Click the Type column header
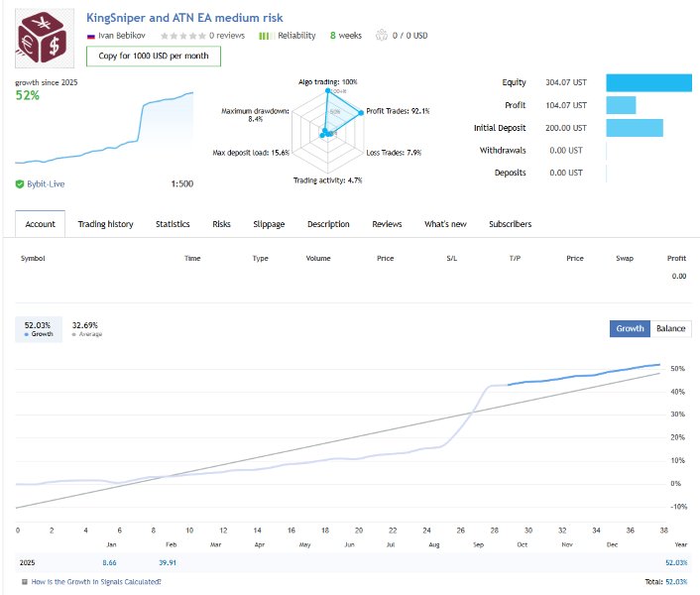Viewport: 700px width, 595px height. click(260, 259)
